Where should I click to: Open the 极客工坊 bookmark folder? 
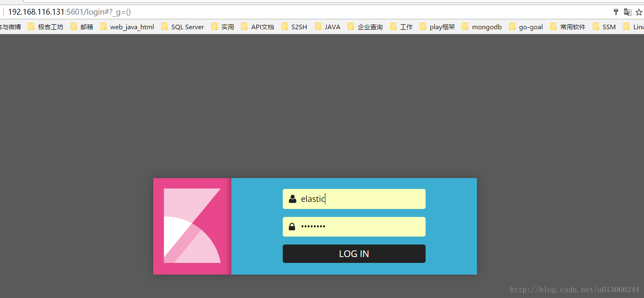[46, 27]
